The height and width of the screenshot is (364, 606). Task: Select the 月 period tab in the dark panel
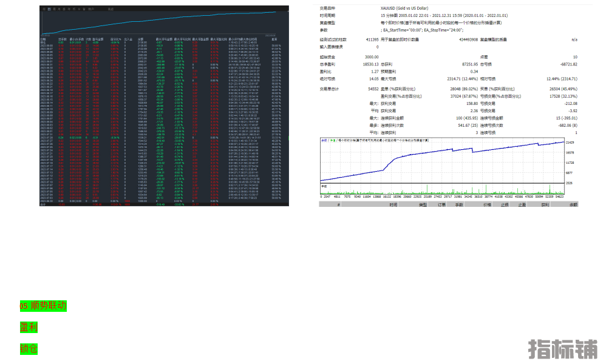(59, 9)
